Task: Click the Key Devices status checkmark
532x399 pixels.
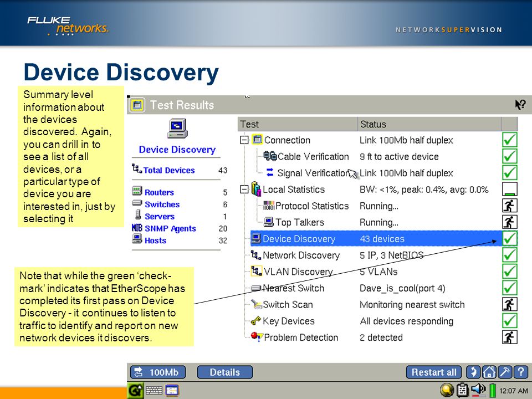Action: 510,321
